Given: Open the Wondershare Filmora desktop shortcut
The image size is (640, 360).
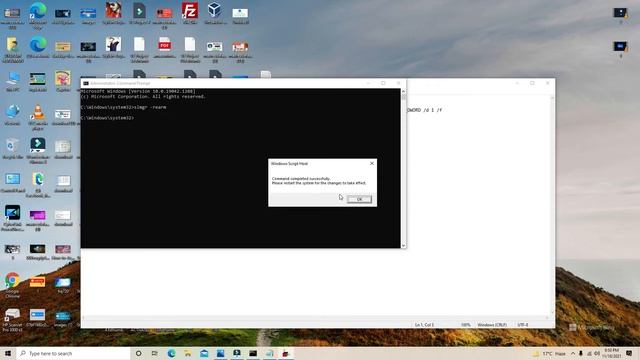Looking at the screenshot, I should tap(38, 151).
